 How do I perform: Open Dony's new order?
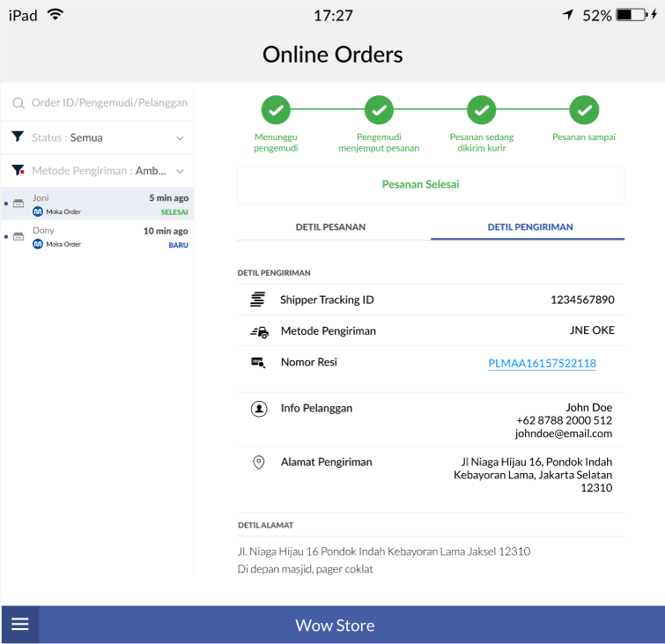coord(97,237)
